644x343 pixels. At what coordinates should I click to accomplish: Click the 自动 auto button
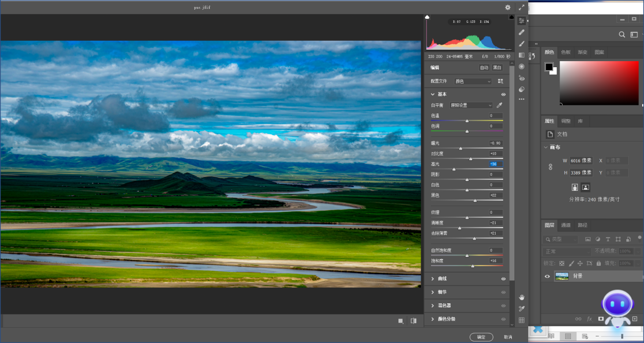(484, 68)
